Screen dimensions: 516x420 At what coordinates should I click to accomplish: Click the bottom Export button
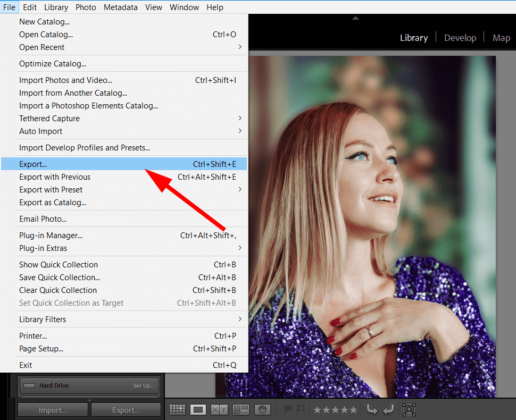tap(126, 410)
